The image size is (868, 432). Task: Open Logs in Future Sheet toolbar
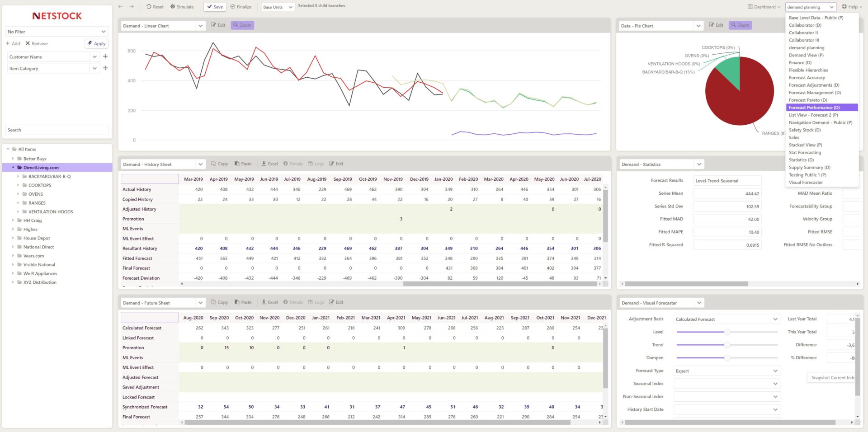[316, 303]
